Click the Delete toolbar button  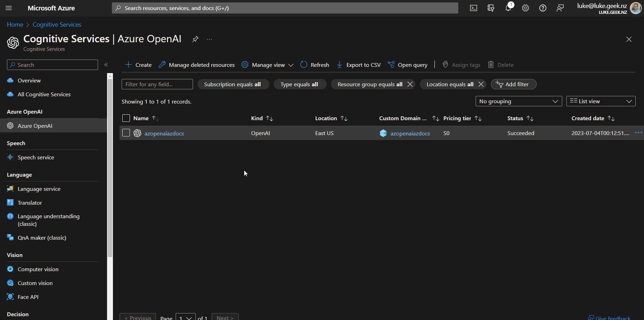501,65
